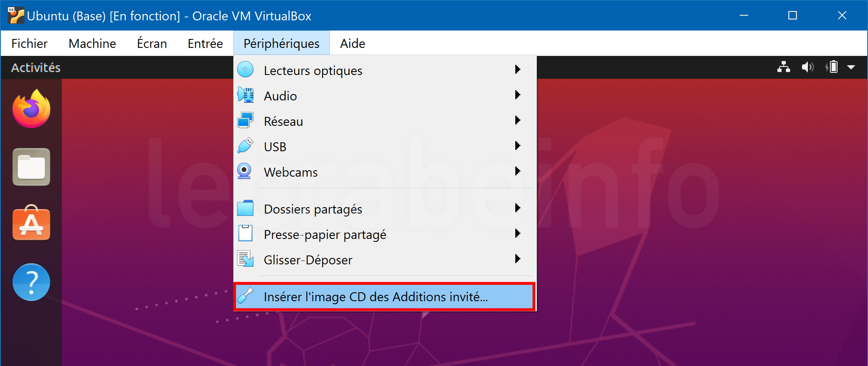Click the Guest Additions CD insert icon
This screenshot has height=366, width=868.
tap(245, 296)
